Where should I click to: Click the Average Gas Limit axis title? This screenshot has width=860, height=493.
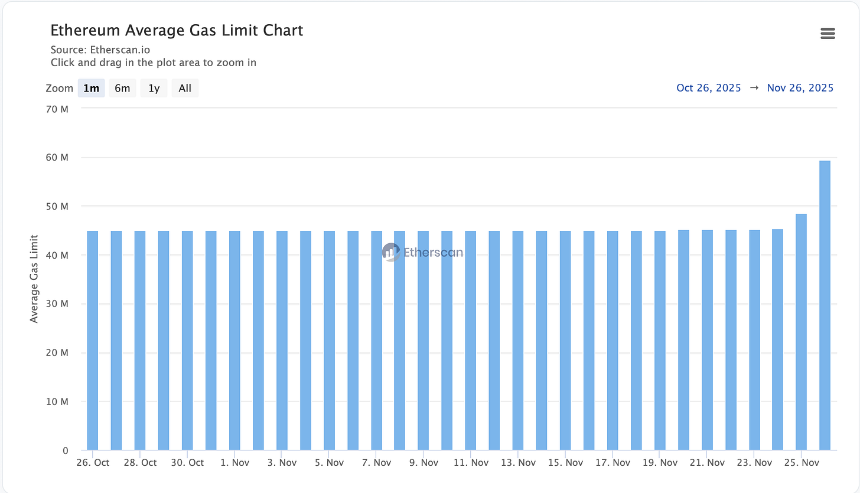(34, 279)
